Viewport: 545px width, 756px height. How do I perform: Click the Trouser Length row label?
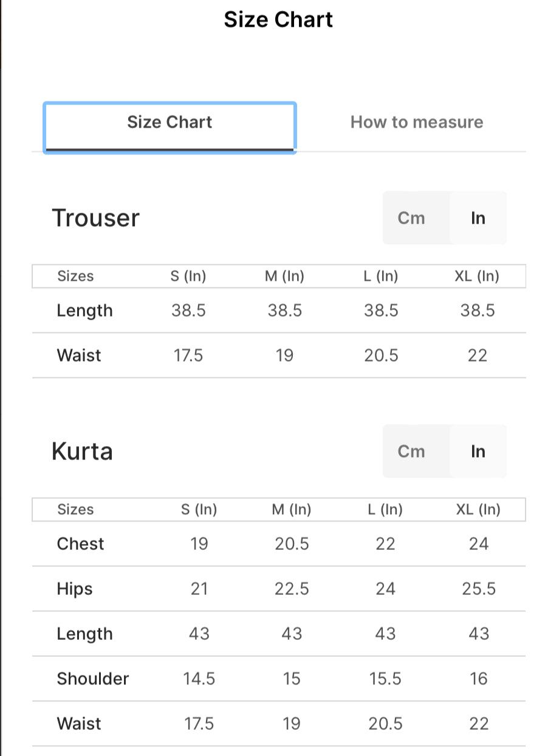pyautogui.click(x=84, y=311)
